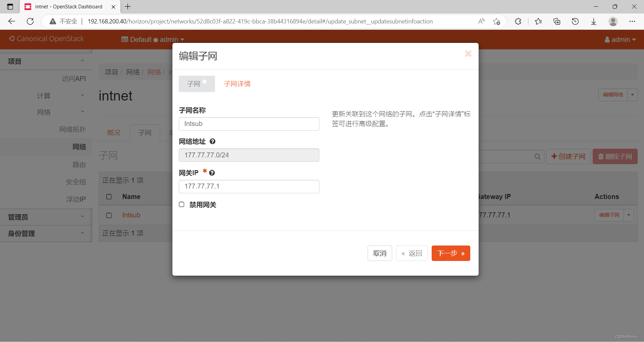Focus the 子网名称 input field

tap(249, 124)
